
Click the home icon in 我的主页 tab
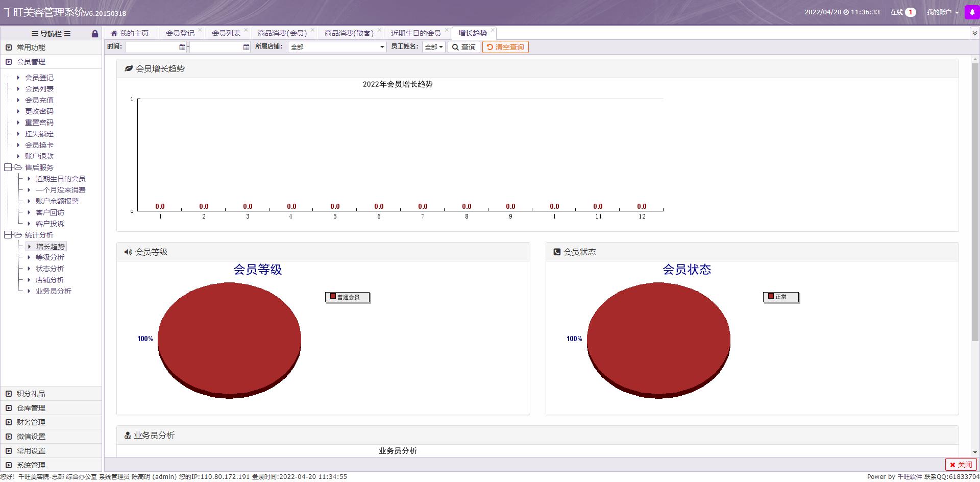114,33
